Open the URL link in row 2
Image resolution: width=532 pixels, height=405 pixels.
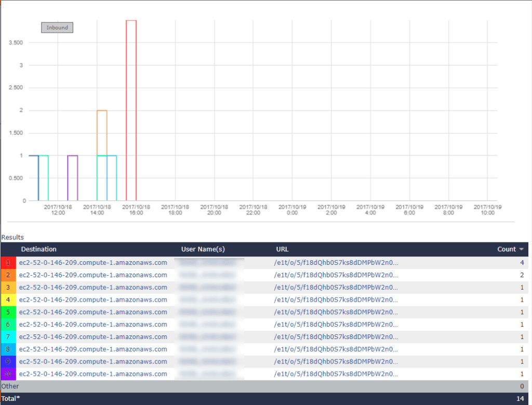click(x=336, y=275)
